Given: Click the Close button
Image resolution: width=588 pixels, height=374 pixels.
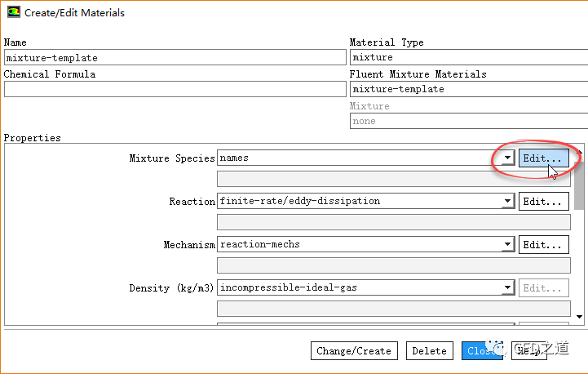Looking at the screenshot, I should tap(479, 351).
